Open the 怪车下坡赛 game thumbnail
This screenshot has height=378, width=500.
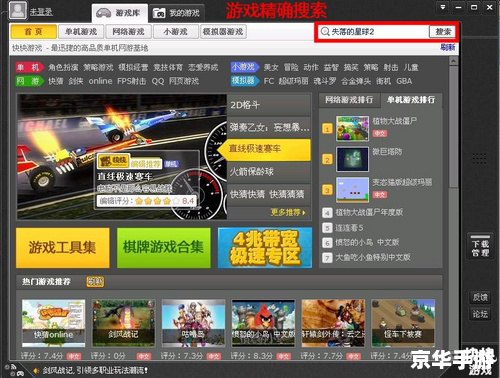(x=403, y=323)
